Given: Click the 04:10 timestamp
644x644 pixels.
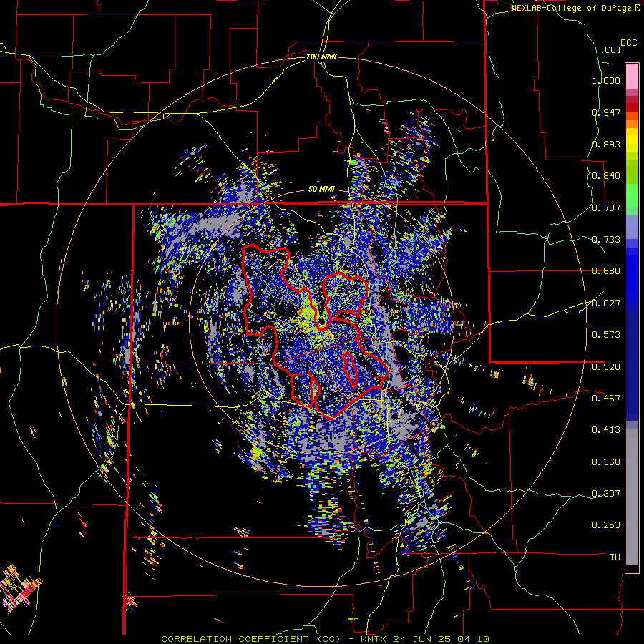Looking at the screenshot, I should pos(475,639).
